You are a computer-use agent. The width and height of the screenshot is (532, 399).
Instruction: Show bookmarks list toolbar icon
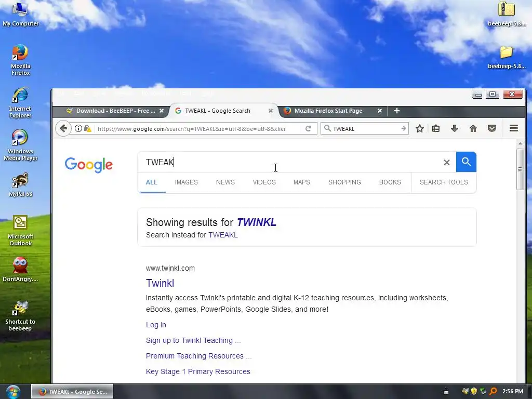[436, 129]
